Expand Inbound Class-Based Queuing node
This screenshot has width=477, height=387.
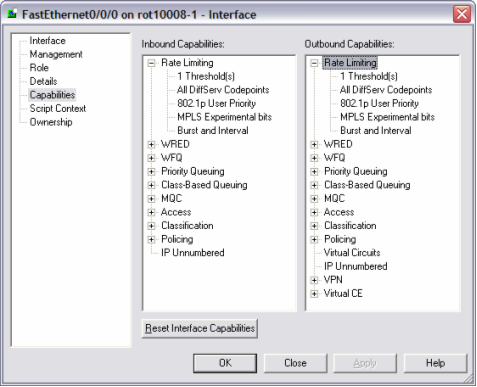(x=151, y=185)
